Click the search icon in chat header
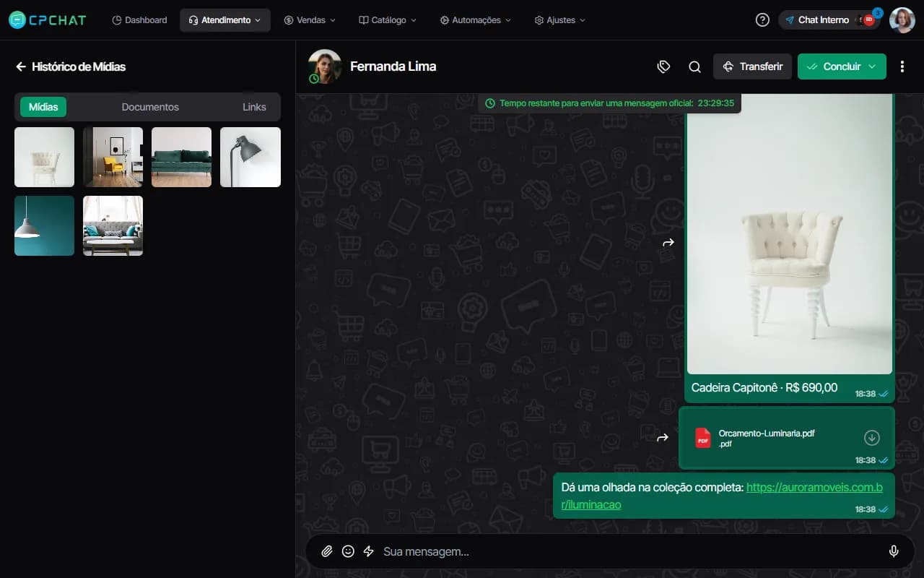This screenshot has width=924, height=578. 694,66
